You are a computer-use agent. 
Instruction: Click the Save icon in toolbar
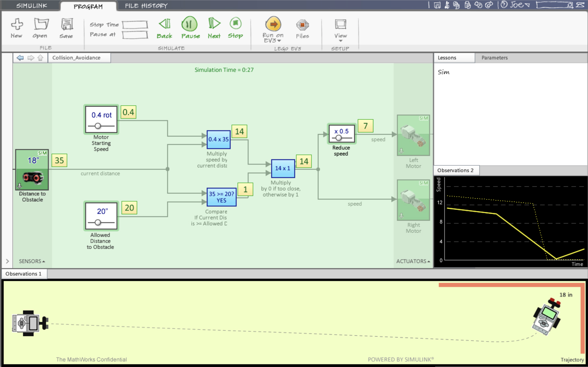point(67,24)
